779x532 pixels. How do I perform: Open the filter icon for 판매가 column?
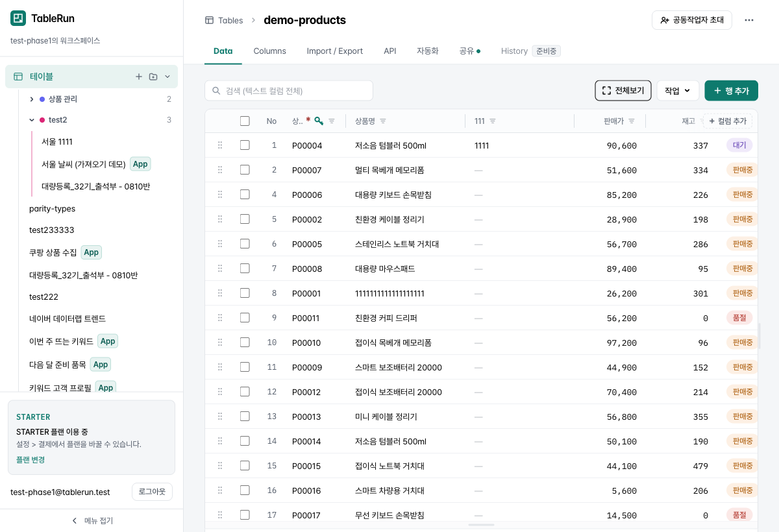[x=632, y=121]
